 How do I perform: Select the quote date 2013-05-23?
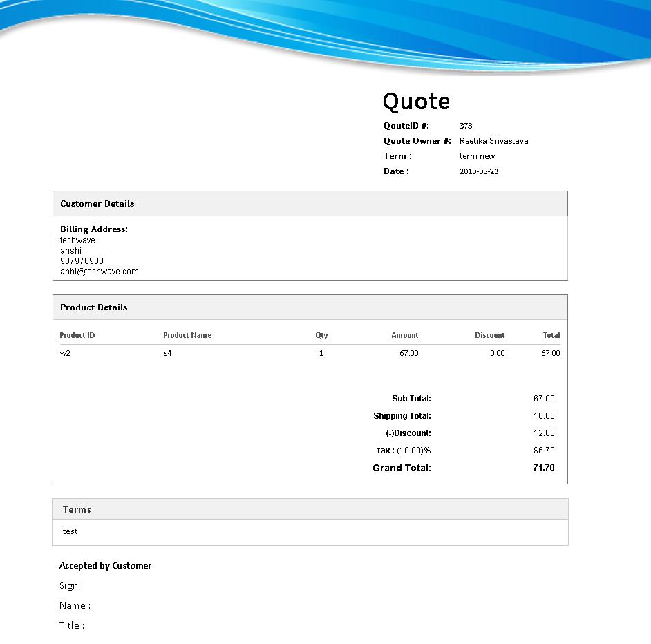[478, 171]
